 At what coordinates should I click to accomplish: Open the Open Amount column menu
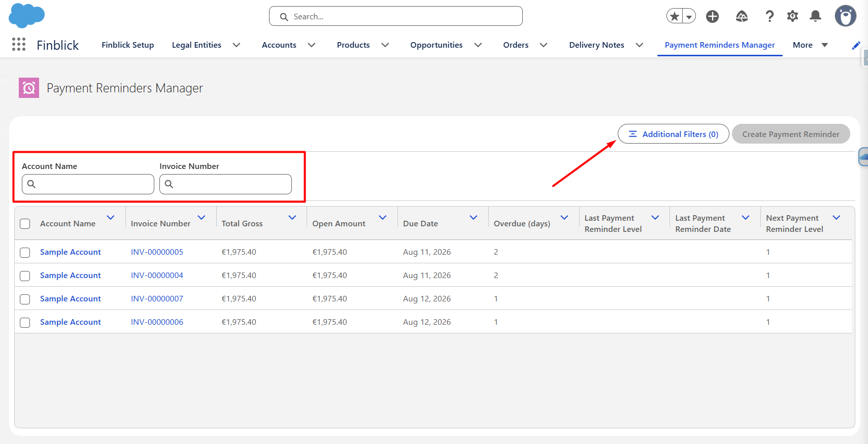[383, 218]
